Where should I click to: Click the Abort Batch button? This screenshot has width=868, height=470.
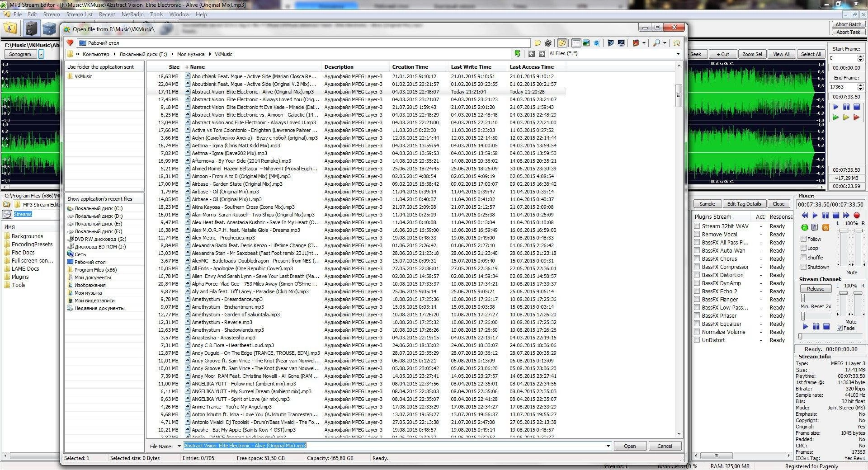(849, 24)
